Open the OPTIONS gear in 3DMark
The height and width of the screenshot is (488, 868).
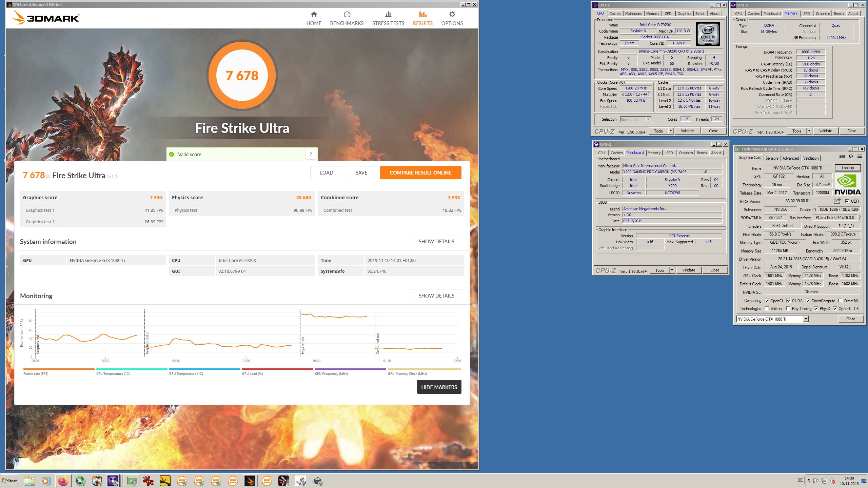point(452,18)
